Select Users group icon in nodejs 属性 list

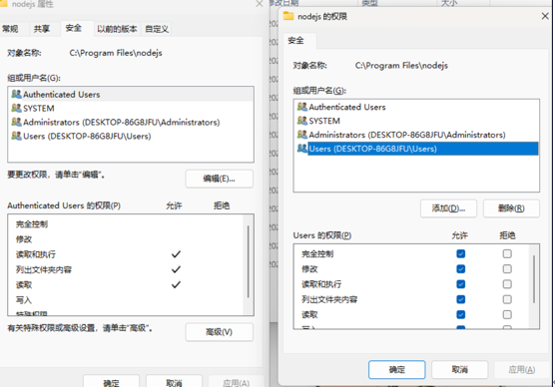click(16, 136)
